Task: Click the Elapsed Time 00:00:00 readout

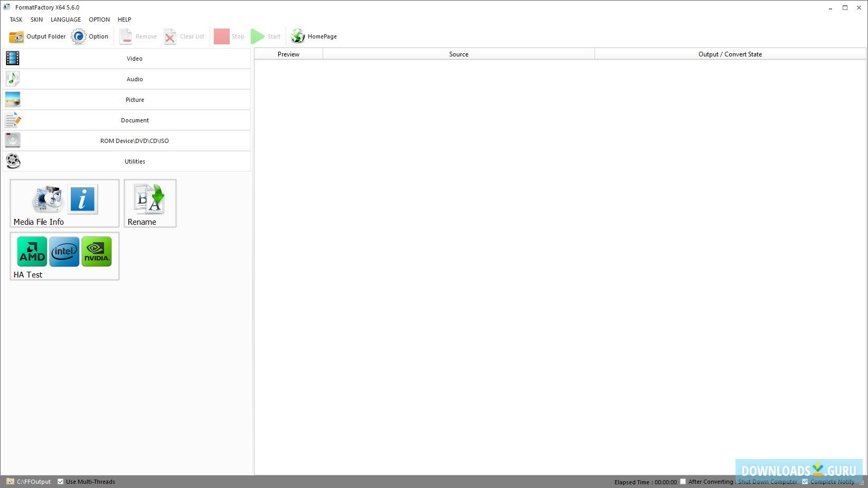Action: 645,482
